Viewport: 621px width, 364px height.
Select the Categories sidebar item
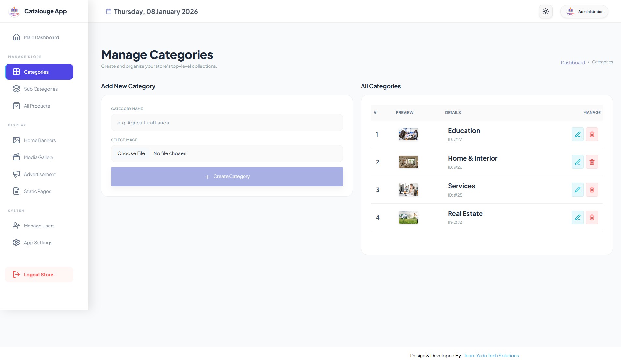(39, 72)
